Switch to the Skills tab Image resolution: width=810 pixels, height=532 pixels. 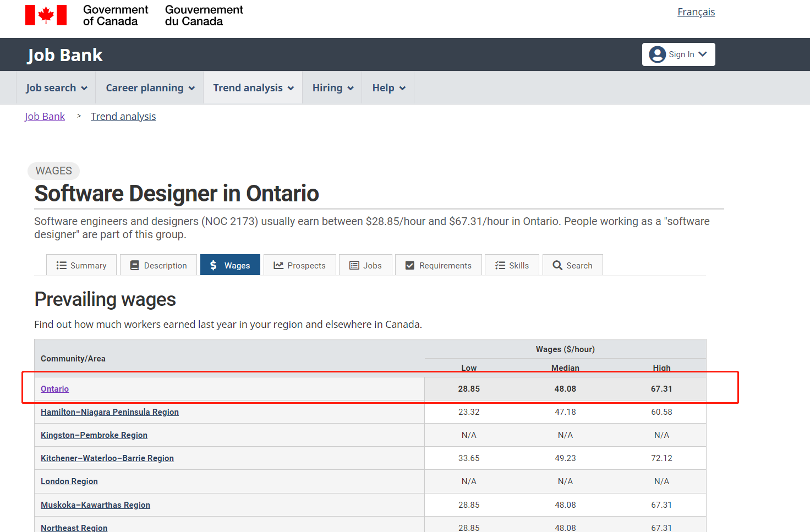512,266
